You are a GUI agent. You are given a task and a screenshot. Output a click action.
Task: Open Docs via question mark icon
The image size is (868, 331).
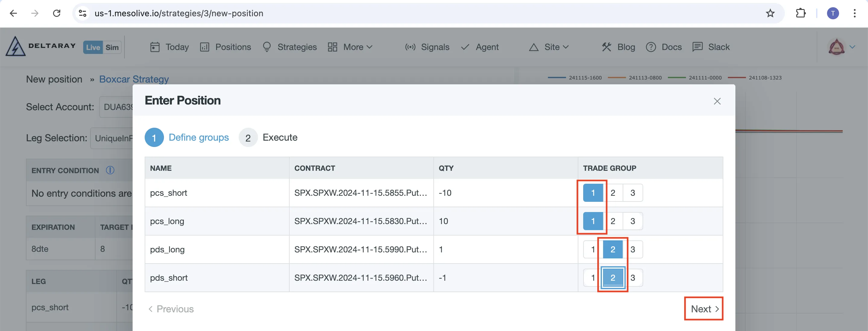point(651,47)
